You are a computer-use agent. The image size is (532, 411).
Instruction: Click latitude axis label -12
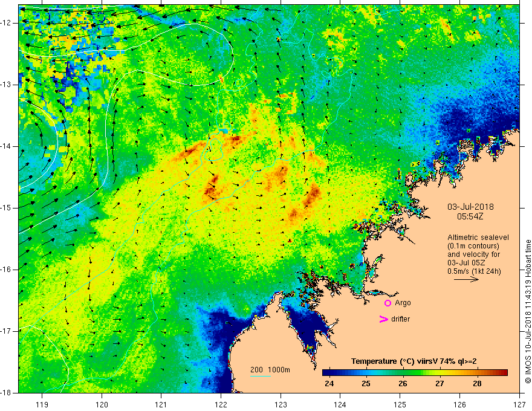click(7, 23)
